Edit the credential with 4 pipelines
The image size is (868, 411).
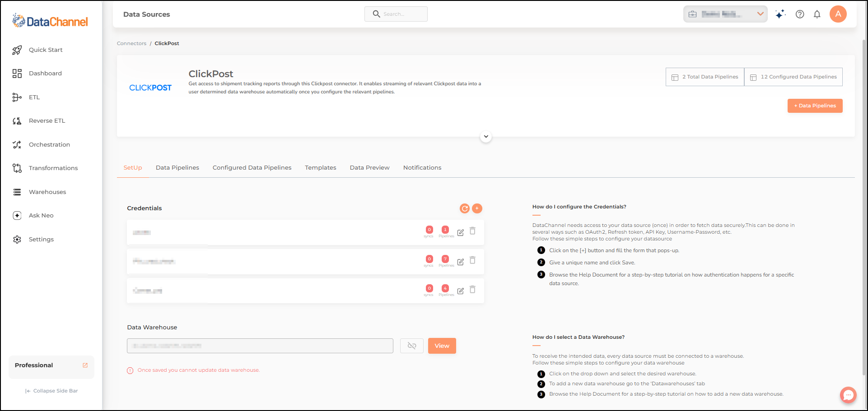(x=460, y=291)
